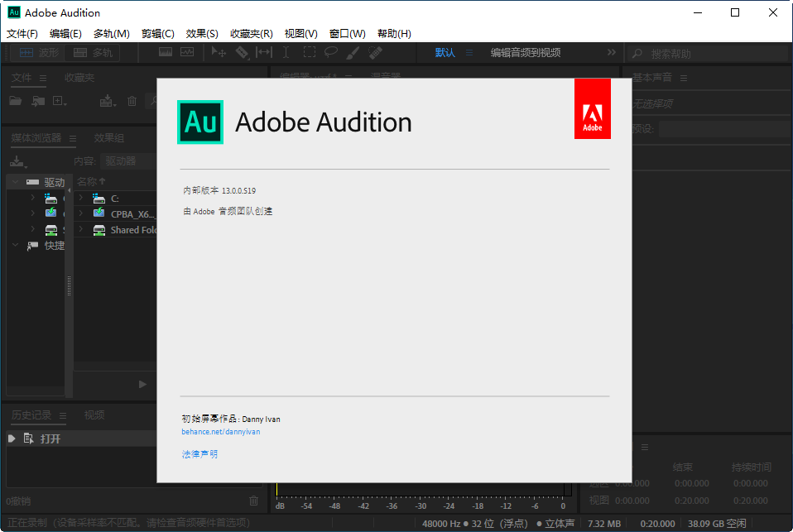This screenshot has height=532, width=793.
Task: Switch to the 视频 panel tab
Action: click(94, 415)
